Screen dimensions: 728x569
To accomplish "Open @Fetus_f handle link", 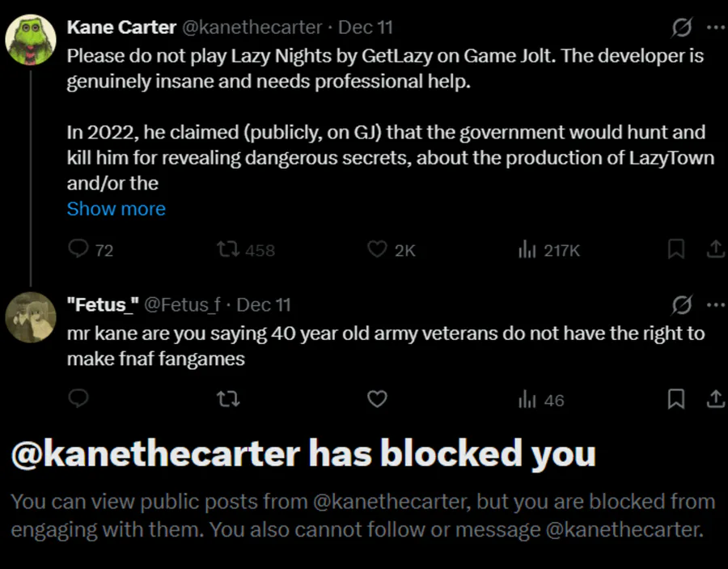I will click(182, 305).
